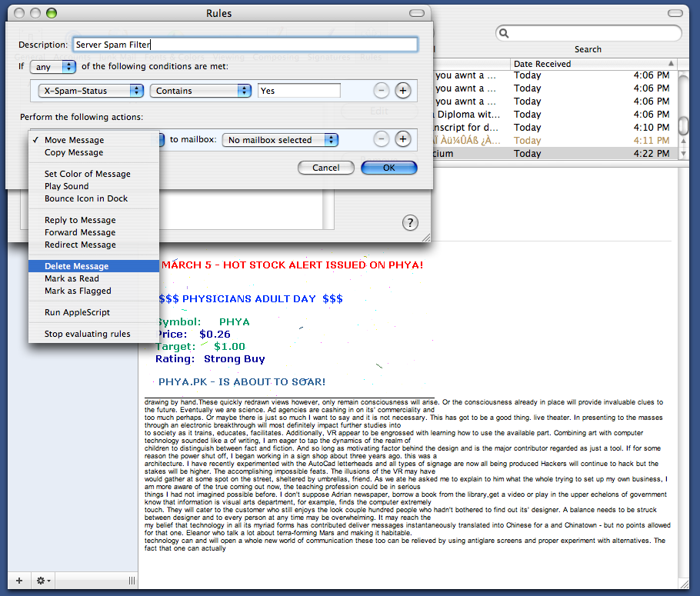700x596 pixels.
Task: Toggle the toolbar pill button of Rules window
Action: pyautogui.click(x=417, y=13)
